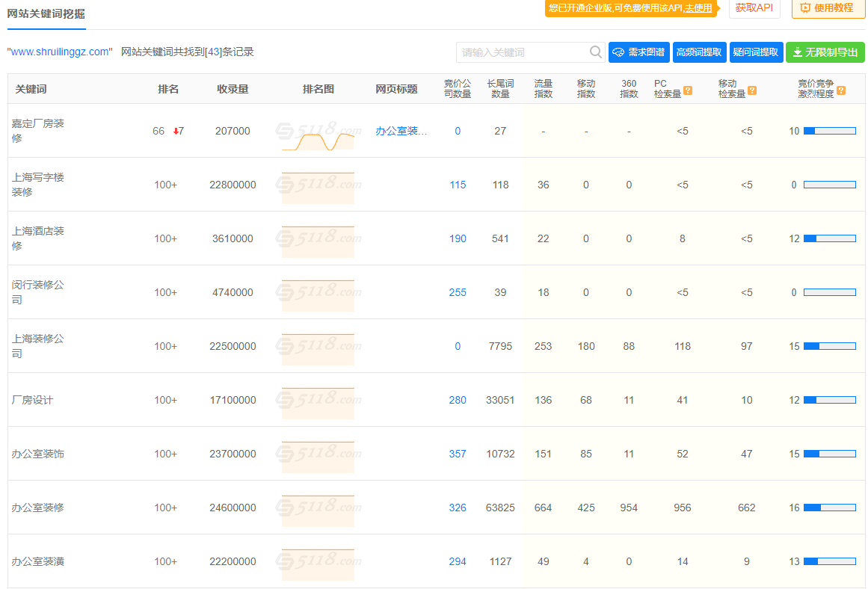Image resolution: width=868 pixels, height=589 pixels.
Task: Click the 移动指数 column header
Action: 586,88
